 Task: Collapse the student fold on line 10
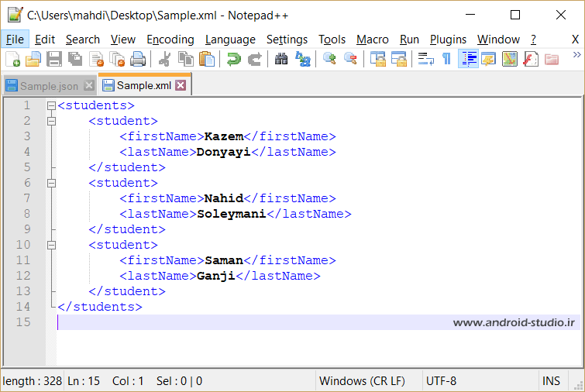[x=51, y=245]
